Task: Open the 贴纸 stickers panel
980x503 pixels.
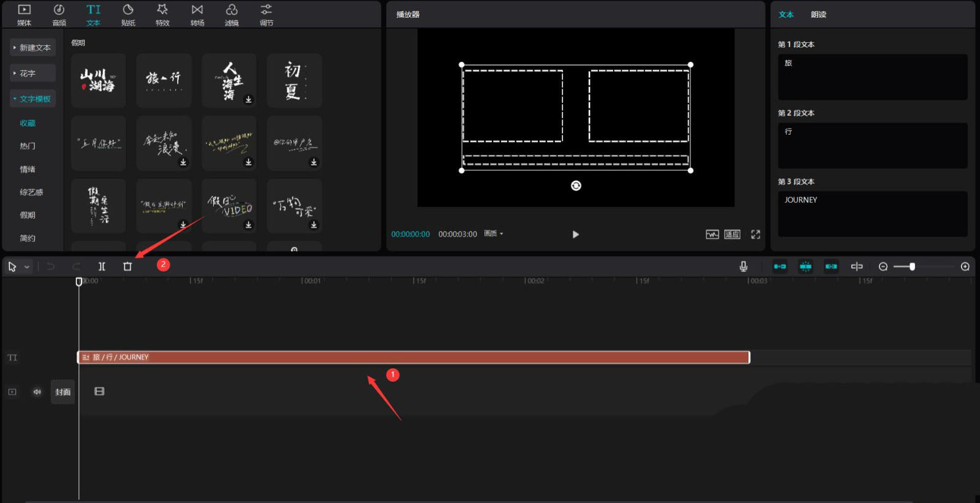Action: (128, 15)
